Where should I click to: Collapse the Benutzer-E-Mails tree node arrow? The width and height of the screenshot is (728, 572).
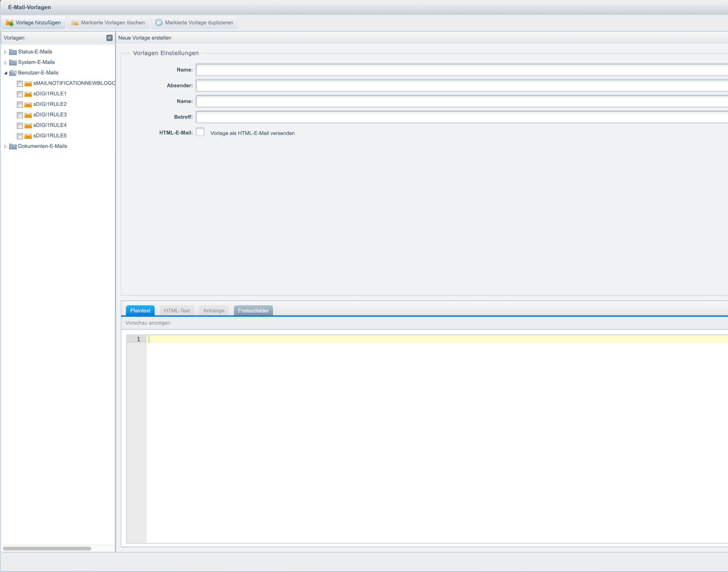click(x=5, y=73)
